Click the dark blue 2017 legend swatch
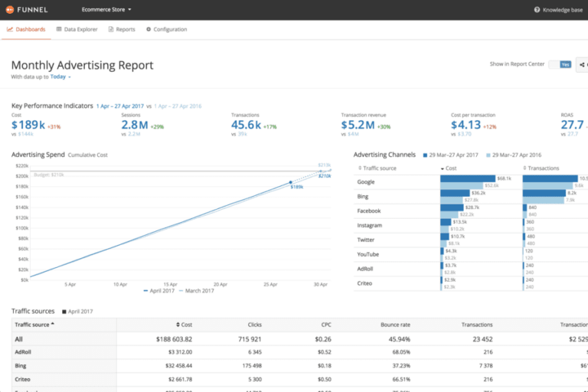Viewport: 588px width, 392px height. tap(425, 155)
